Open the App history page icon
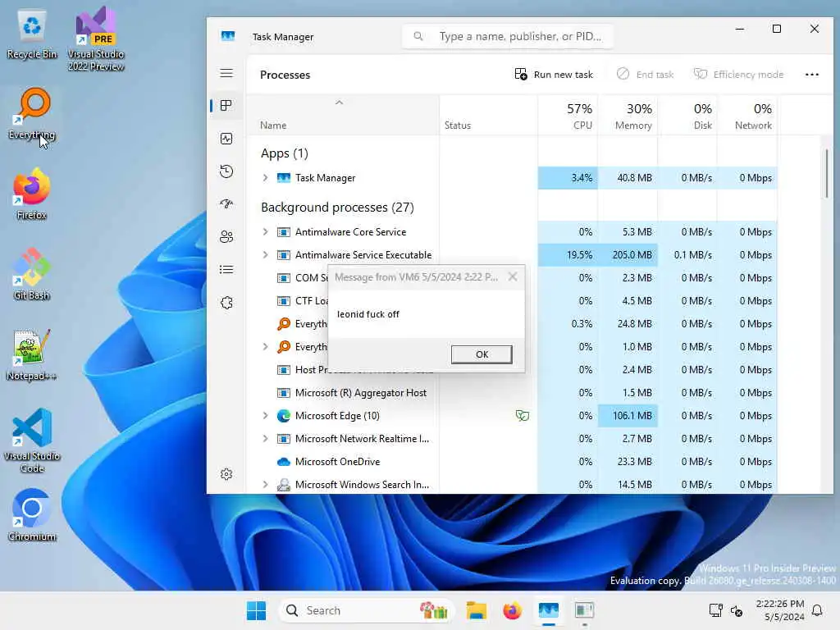840x630 pixels. point(226,171)
